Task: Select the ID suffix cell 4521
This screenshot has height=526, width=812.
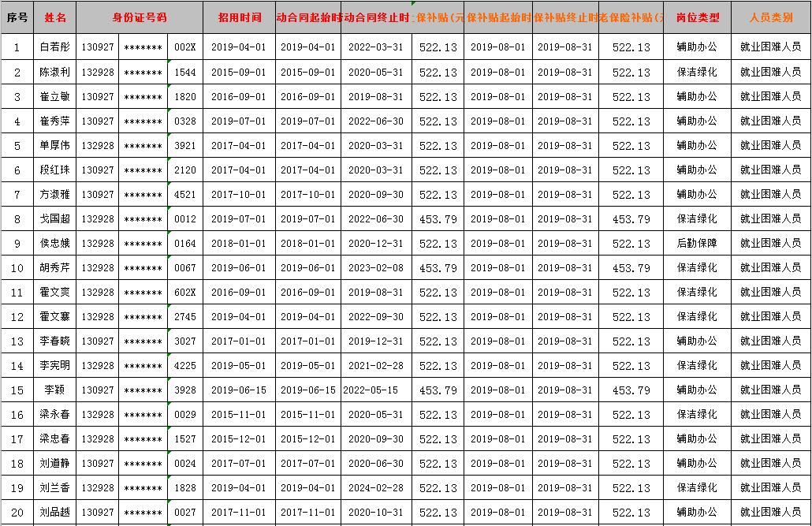Action: 185,195
